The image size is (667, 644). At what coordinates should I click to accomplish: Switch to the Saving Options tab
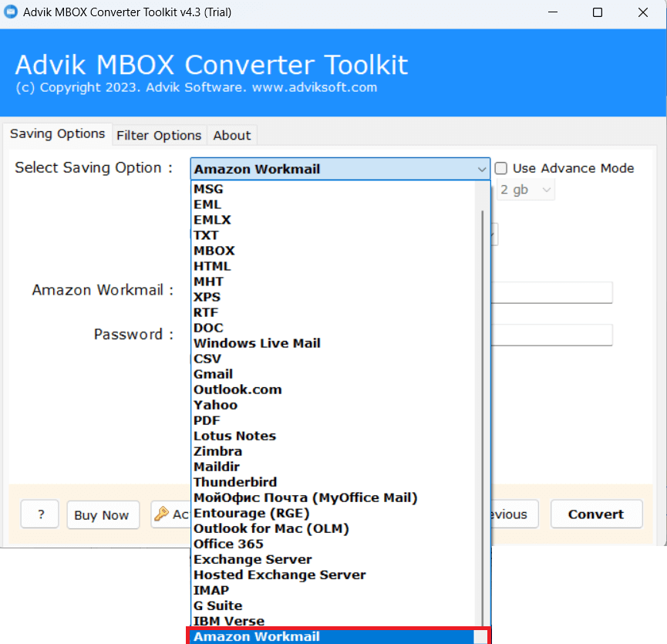pyautogui.click(x=57, y=134)
